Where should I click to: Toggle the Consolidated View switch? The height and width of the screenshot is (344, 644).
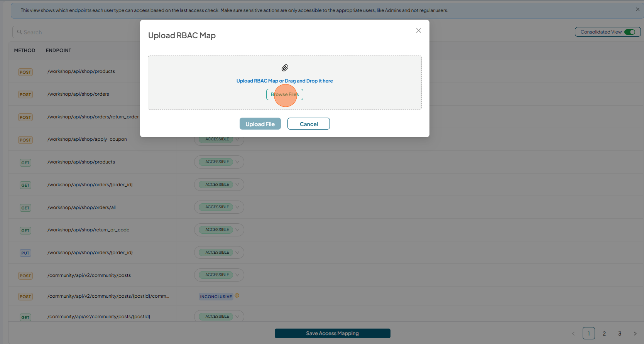point(630,32)
